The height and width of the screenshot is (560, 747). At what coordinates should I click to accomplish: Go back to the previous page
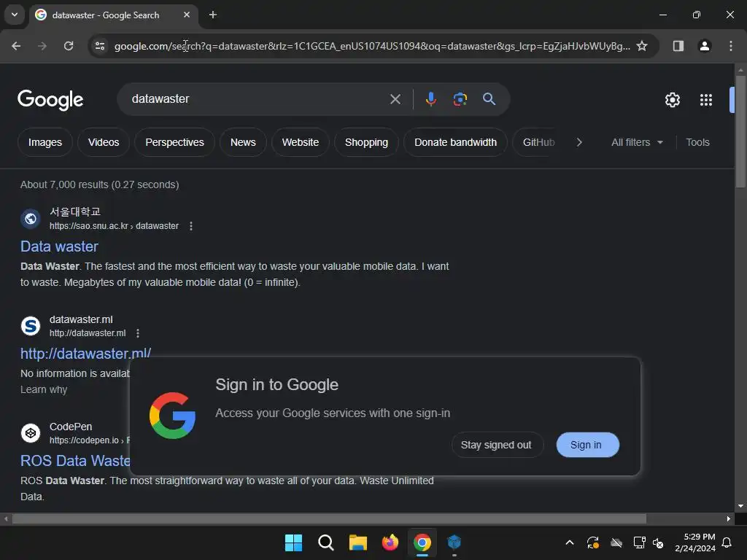(x=16, y=46)
